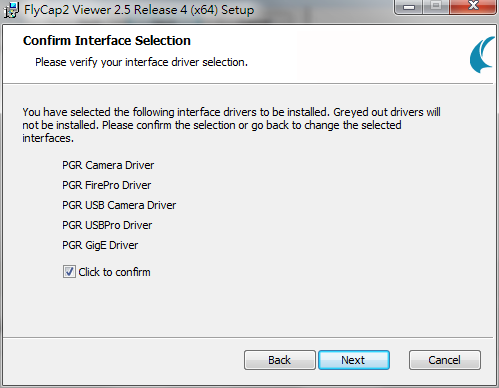Select the PGR GigE Driver entry
The height and width of the screenshot is (388, 499).
click(x=100, y=245)
